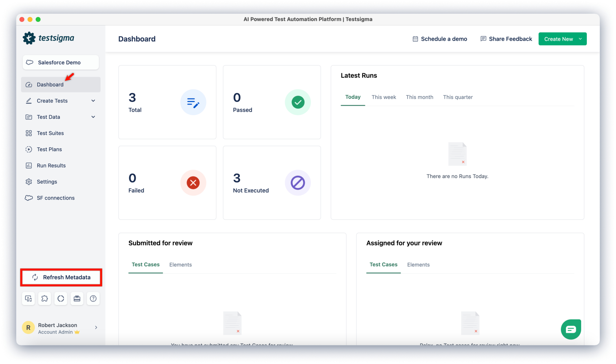Click the SF connections cloud icon

click(29, 198)
